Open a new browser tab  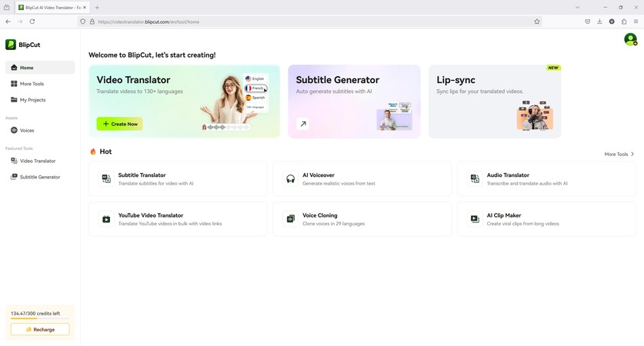point(97,8)
